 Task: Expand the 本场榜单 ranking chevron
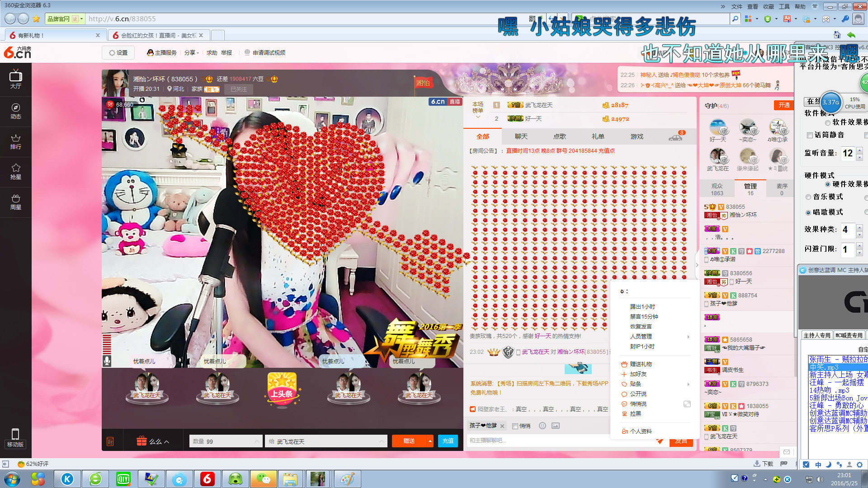[478, 117]
